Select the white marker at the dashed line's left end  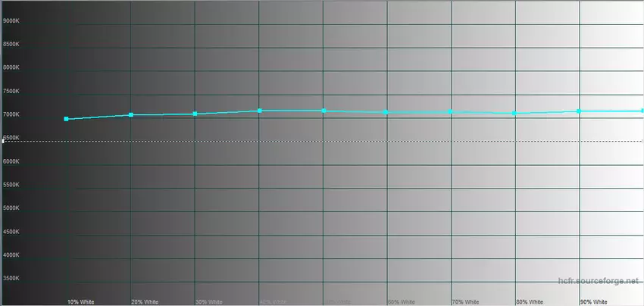pyautogui.click(x=4, y=141)
